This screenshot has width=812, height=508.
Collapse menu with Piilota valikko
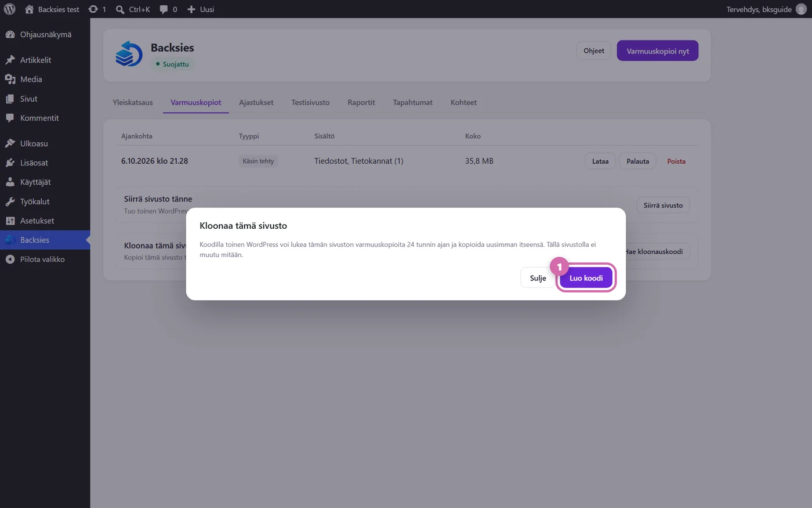coord(45,260)
